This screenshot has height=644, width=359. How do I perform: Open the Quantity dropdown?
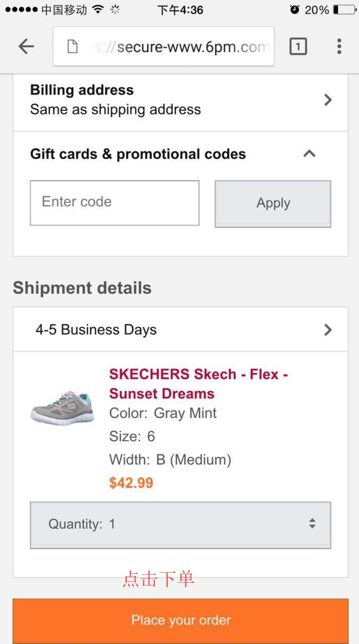(x=180, y=525)
